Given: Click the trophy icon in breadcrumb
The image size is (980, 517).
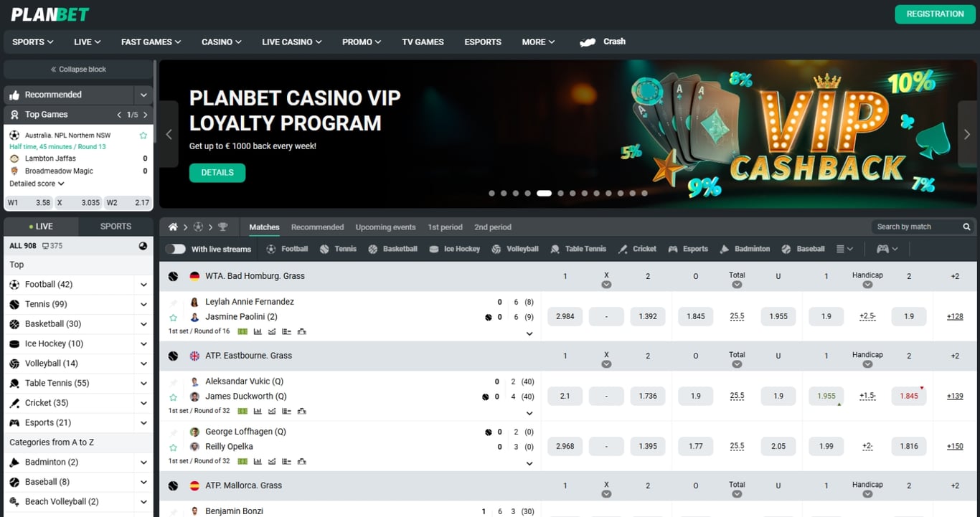Looking at the screenshot, I should coord(222,227).
